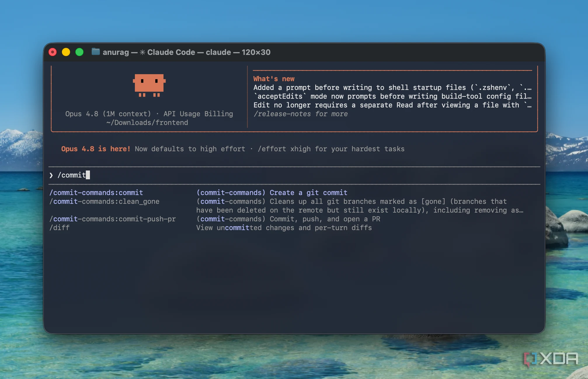Select /commit-commands:commit suggestion

(x=96, y=193)
